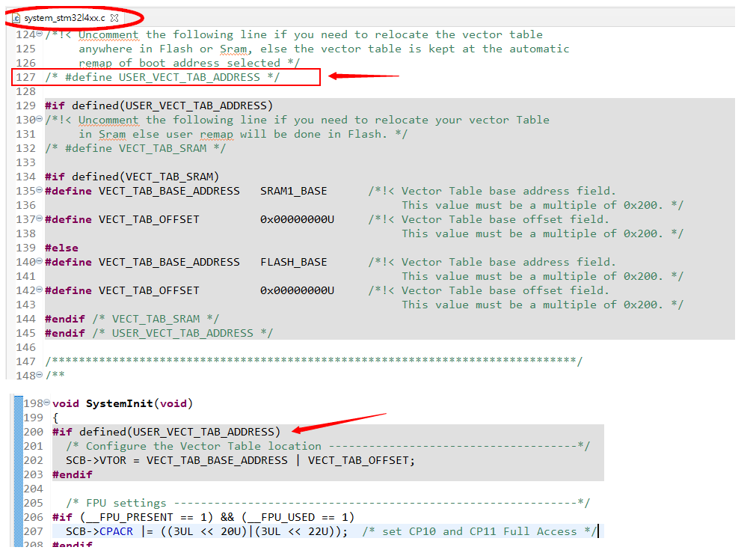Collapse the doc comment starting at line 148
The height and width of the screenshot is (550, 756).
click(x=40, y=375)
